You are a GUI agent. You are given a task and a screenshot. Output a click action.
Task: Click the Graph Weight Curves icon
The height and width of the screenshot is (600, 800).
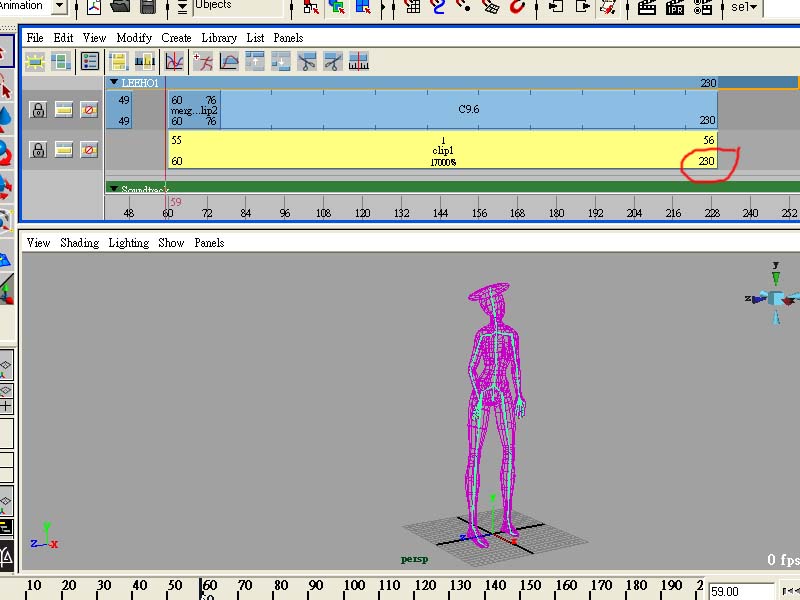tap(229, 62)
